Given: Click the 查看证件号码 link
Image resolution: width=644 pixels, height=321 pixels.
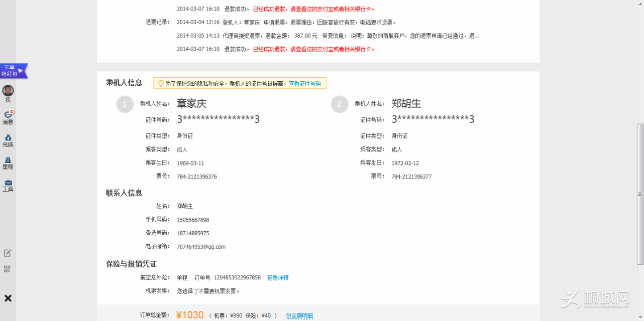Looking at the screenshot, I should tap(304, 84).
